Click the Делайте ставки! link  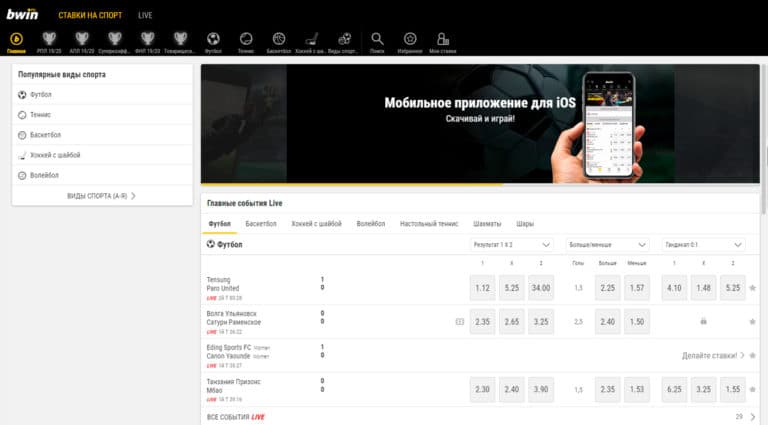pos(713,355)
